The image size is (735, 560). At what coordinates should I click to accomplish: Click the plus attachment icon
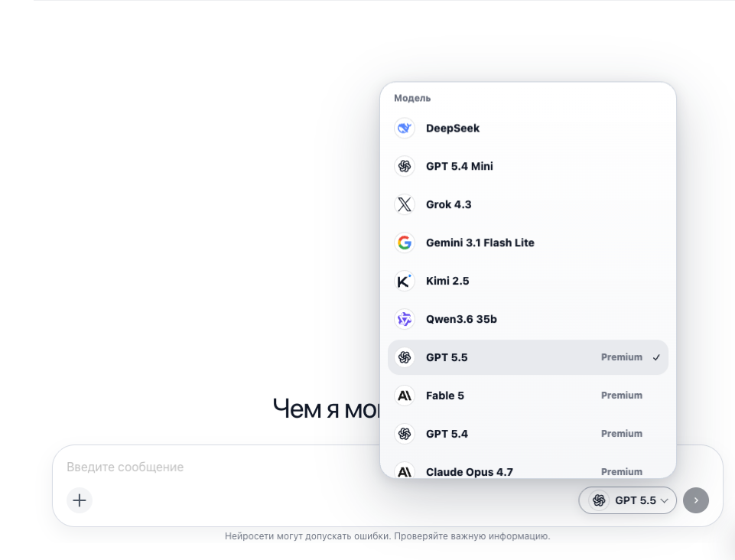click(x=80, y=500)
